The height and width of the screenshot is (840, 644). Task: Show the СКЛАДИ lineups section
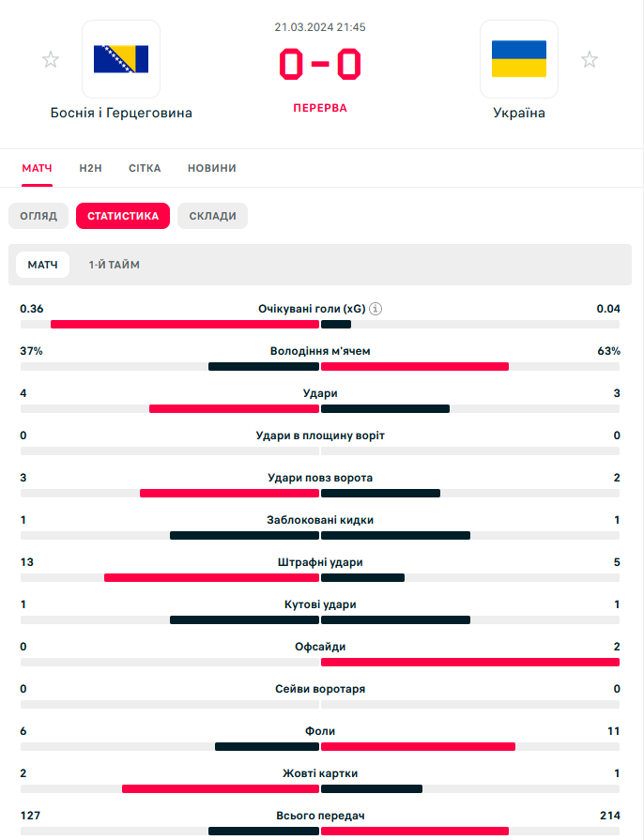(213, 216)
